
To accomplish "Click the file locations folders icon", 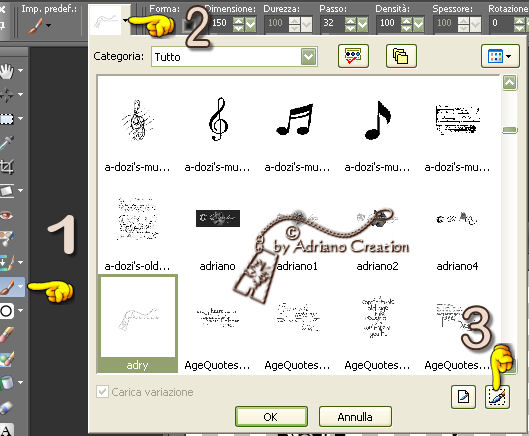I will click(x=401, y=56).
